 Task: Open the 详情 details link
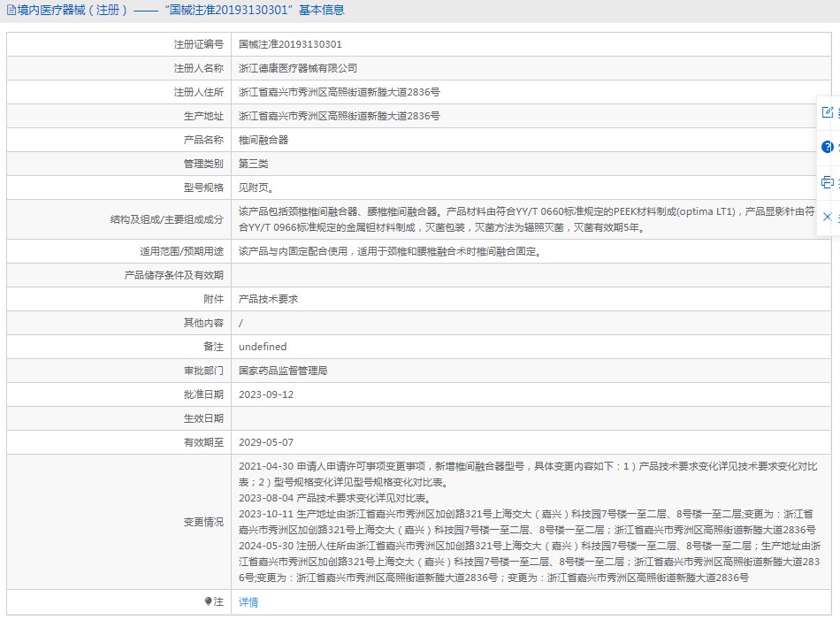tap(248, 602)
